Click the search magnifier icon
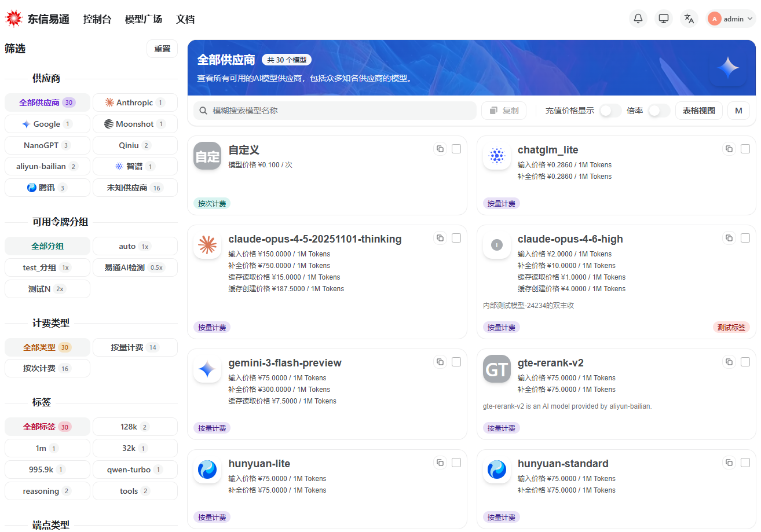761x532 pixels. pyautogui.click(x=204, y=111)
